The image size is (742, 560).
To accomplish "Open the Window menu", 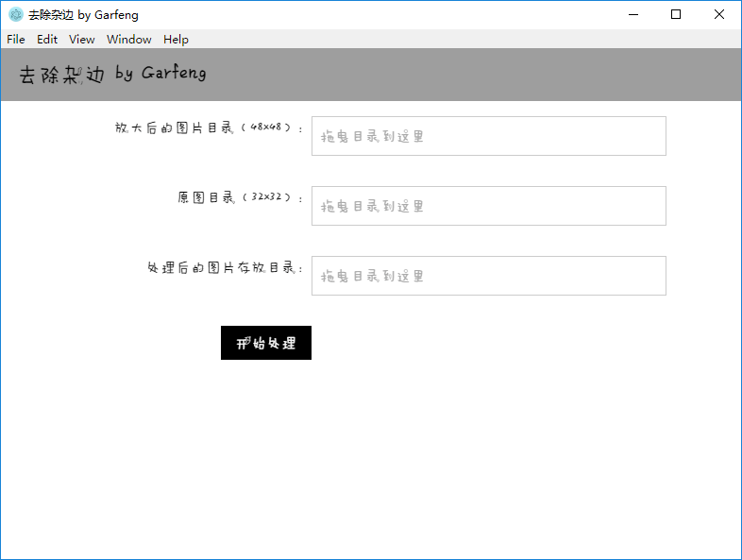I will (x=128, y=40).
